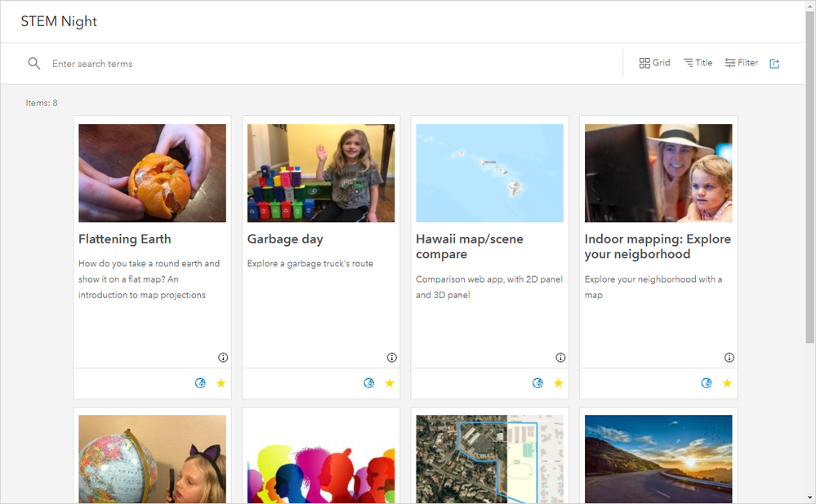This screenshot has height=504, width=816.
Task: Open the colorful silhouettes thumbnail
Action: click(321, 459)
